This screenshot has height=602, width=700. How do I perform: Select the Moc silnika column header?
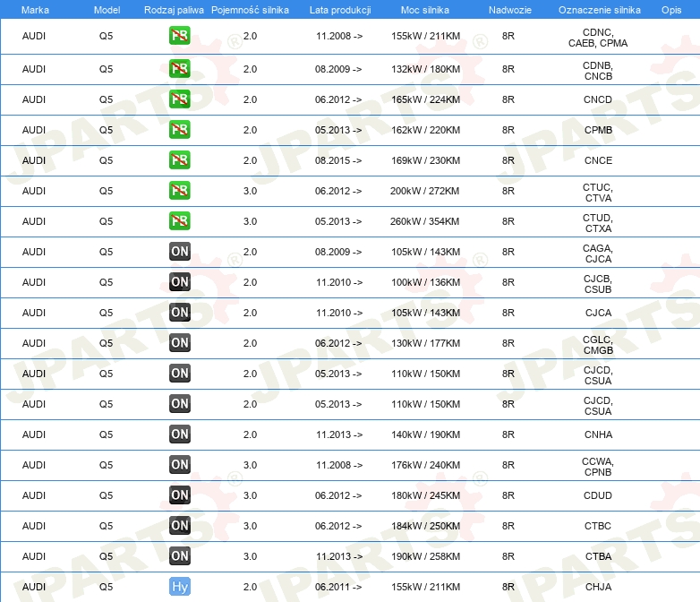click(425, 9)
